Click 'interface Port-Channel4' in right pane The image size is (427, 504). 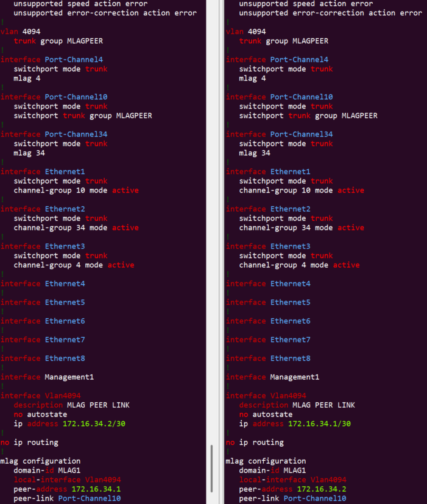277,60
